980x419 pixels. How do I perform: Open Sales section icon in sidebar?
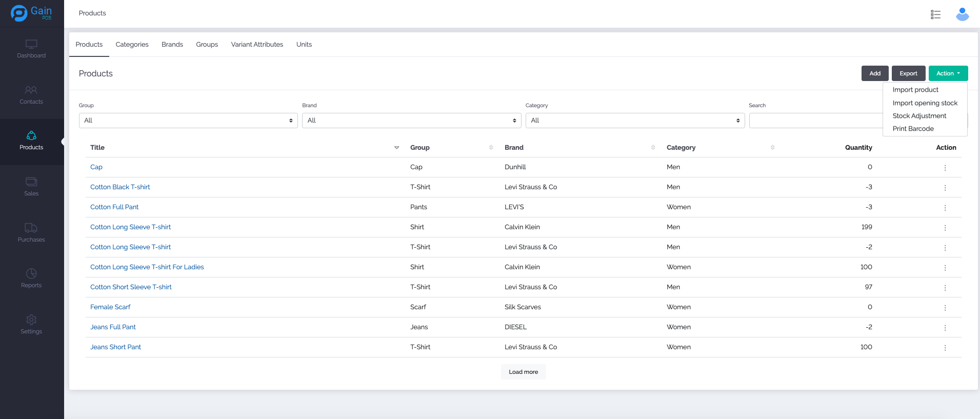31,182
